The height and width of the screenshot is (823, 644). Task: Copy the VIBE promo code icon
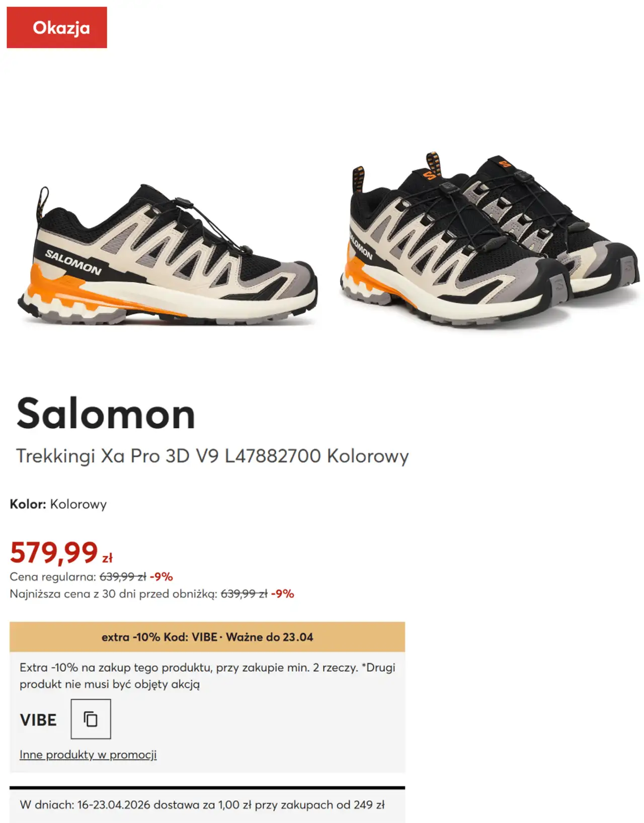coord(91,719)
